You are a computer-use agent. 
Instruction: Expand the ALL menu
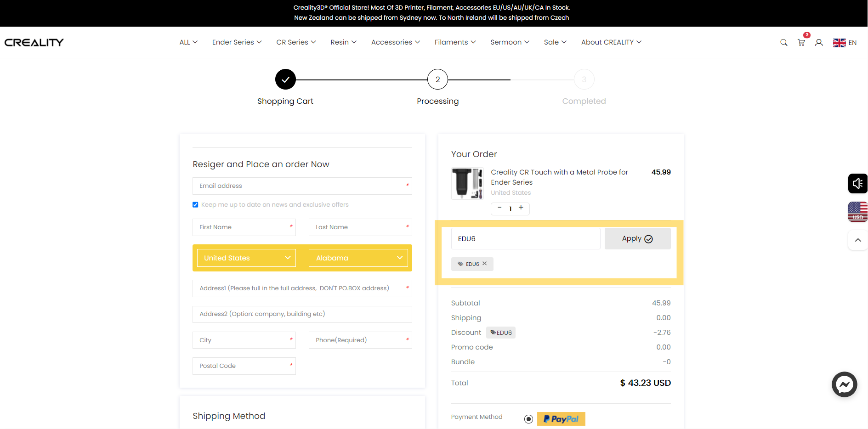point(188,42)
